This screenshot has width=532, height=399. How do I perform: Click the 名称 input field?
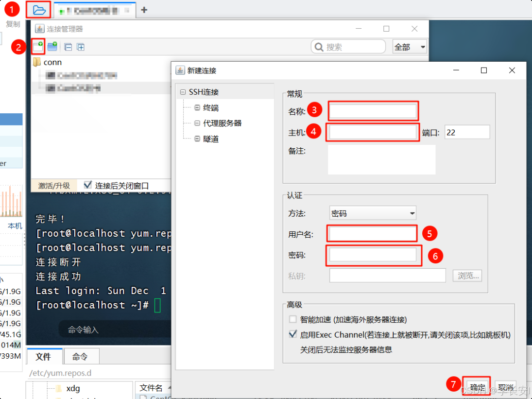pos(373,110)
